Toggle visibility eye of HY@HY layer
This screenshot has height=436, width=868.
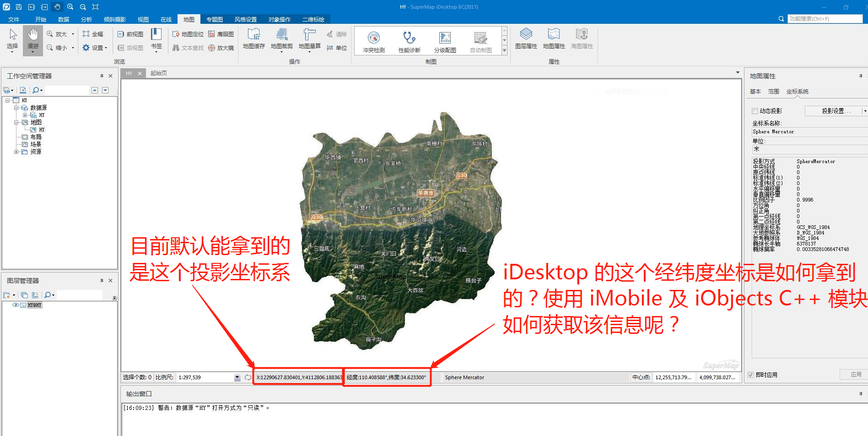point(16,305)
